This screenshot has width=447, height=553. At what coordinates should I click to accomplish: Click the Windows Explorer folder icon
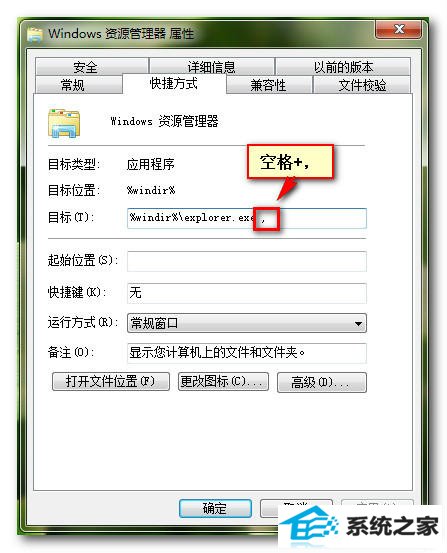coord(64,122)
